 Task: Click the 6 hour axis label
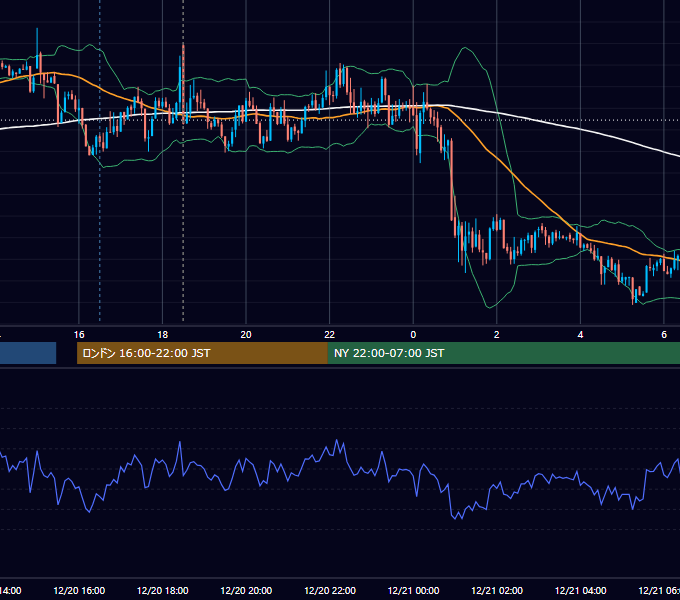(x=664, y=334)
